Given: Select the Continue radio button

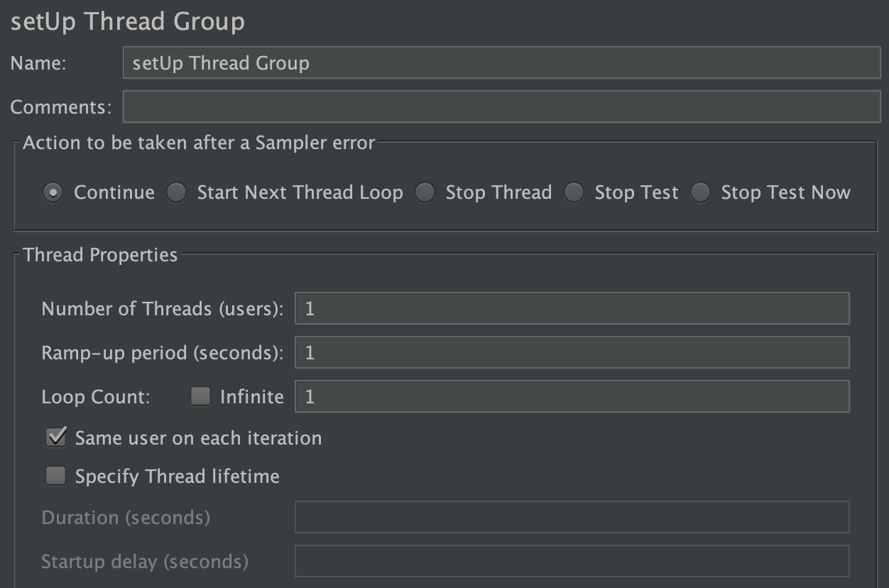Looking at the screenshot, I should click(x=53, y=192).
